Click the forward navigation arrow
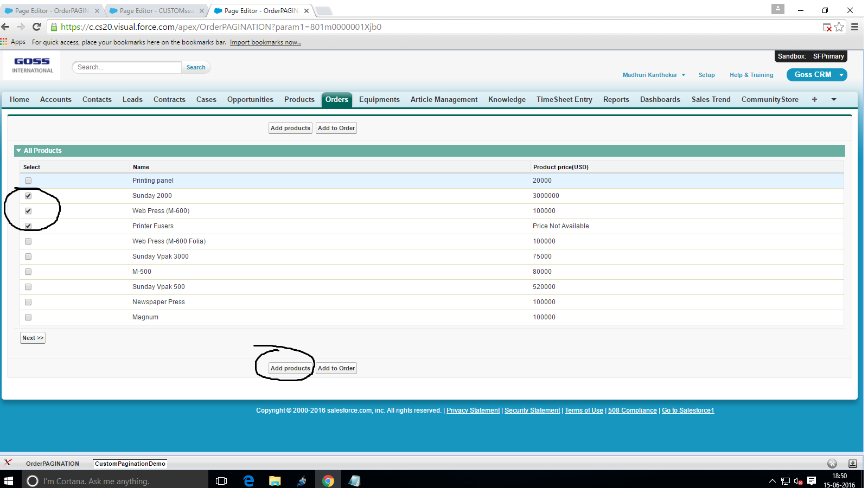 point(21,27)
